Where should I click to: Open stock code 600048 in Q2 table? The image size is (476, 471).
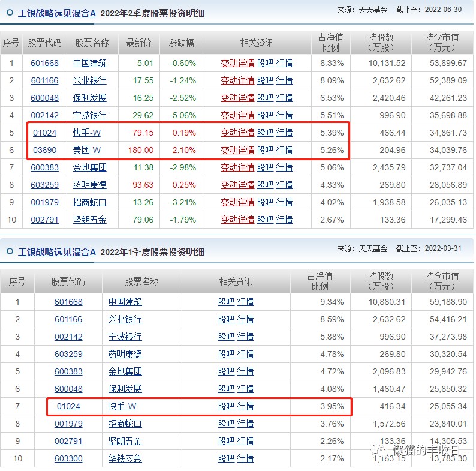point(44,98)
